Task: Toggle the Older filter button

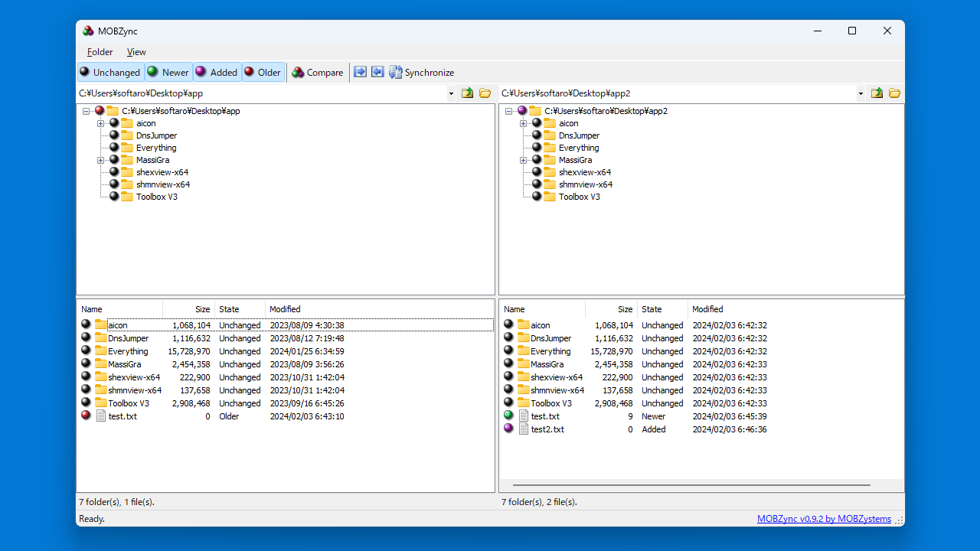Action: [x=263, y=73]
